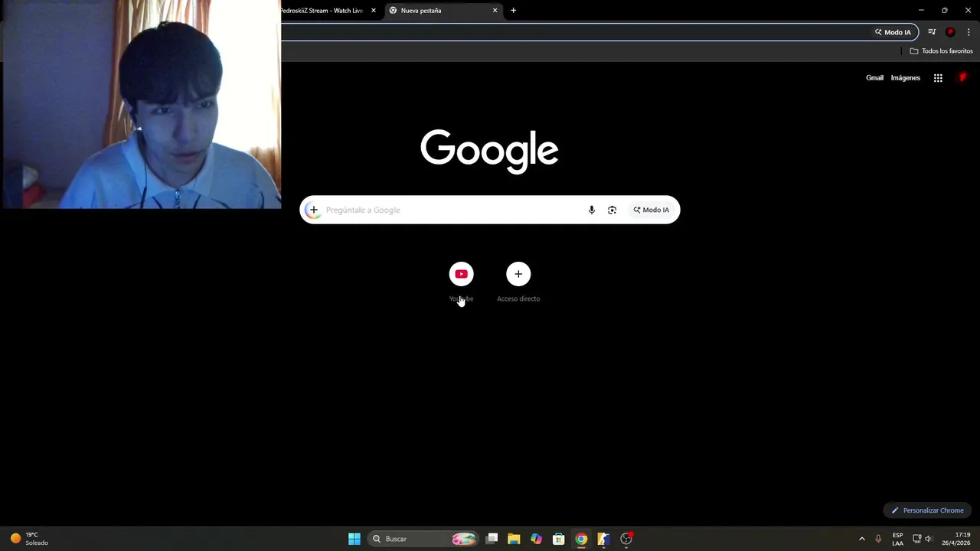The image size is (980, 551).
Task: Open Google Lens image search icon
Action: [612, 210]
